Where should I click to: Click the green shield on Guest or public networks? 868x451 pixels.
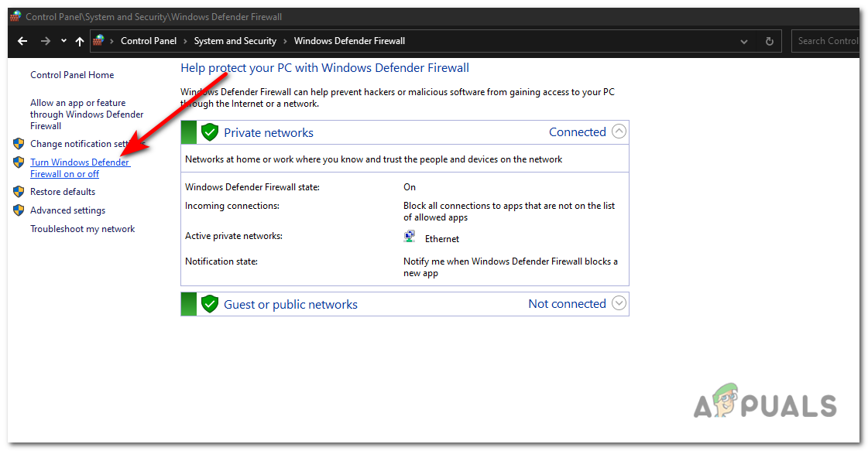(x=210, y=303)
